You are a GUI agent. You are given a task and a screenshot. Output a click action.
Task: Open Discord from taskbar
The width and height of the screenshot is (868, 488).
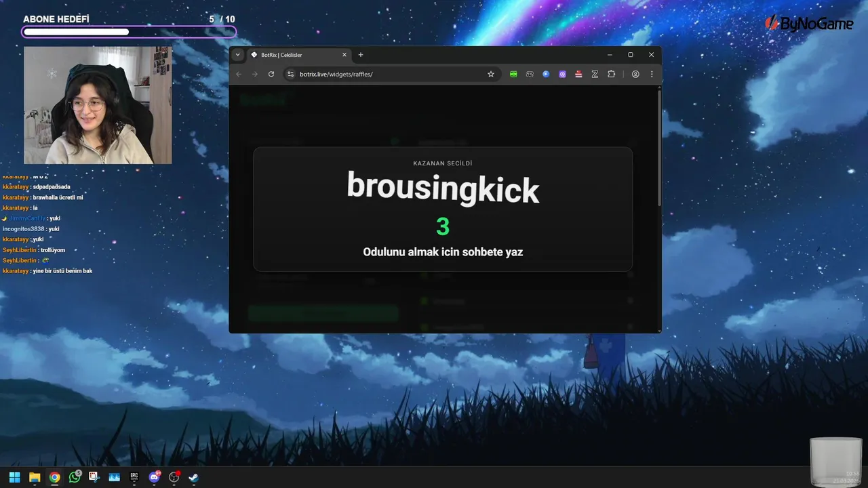click(154, 477)
